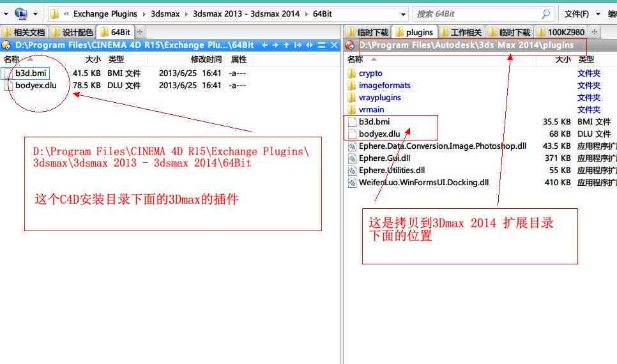Image resolution: width=617 pixels, height=364 pixels.
Task: Switch to the 工作相关 tab
Action: (x=462, y=33)
